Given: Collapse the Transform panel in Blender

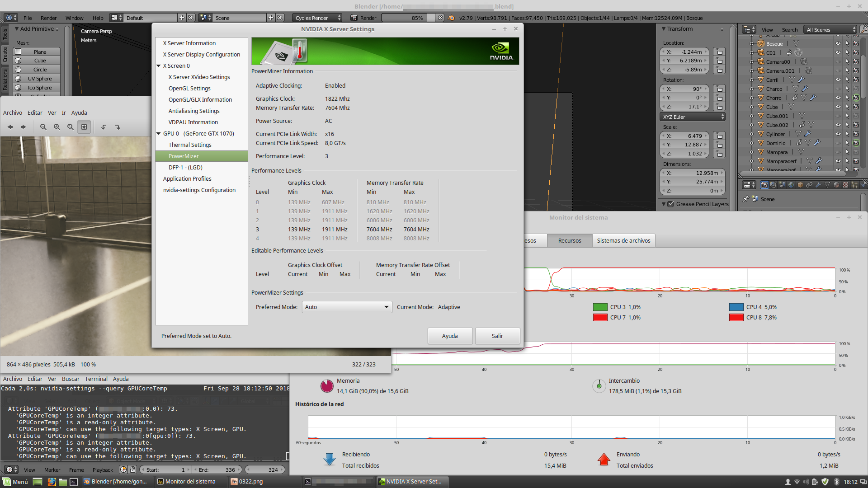Looking at the screenshot, I should tap(664, 29).
